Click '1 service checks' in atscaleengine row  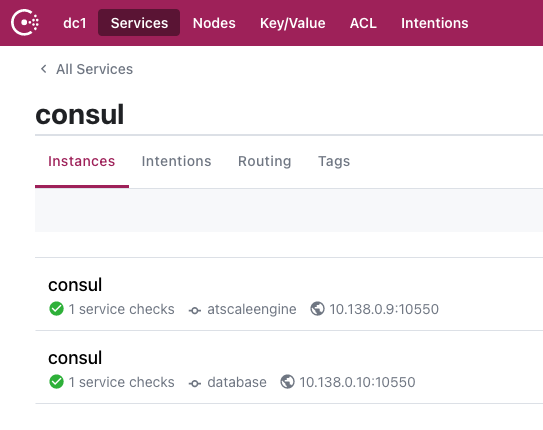[121, 309]
